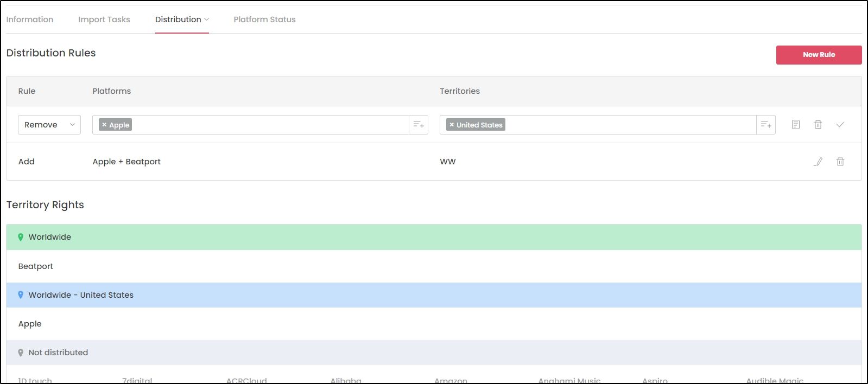Screen dimensions: 868x384
Task: Click inside the Territories input field
Action: (630, 125)
